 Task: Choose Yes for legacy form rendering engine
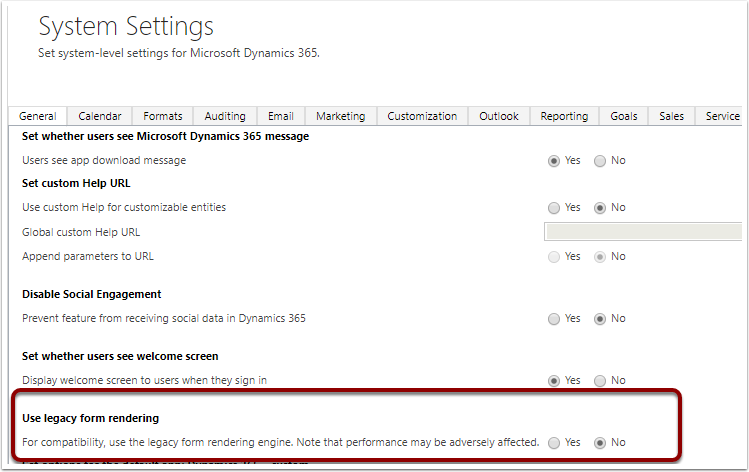coord(554,443)
